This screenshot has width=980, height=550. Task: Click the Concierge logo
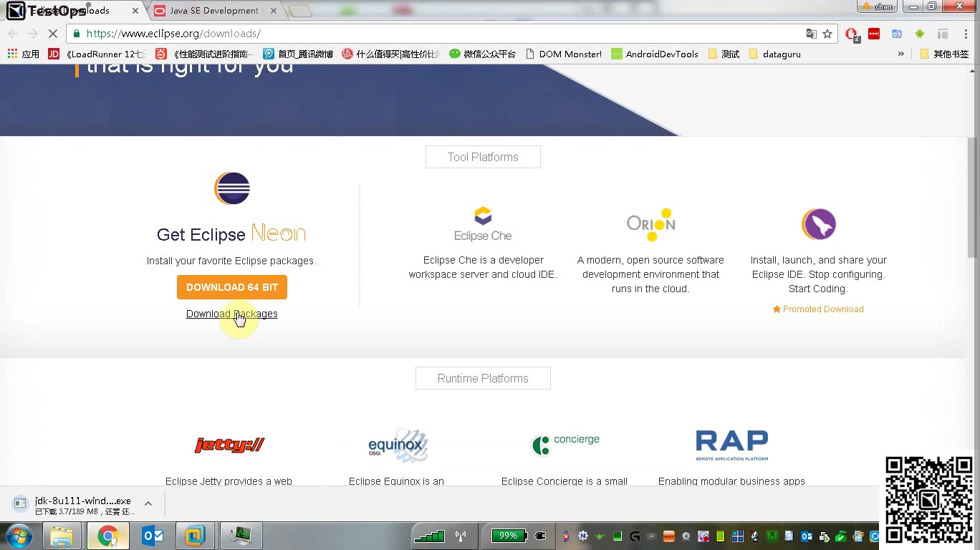(565, 444)
